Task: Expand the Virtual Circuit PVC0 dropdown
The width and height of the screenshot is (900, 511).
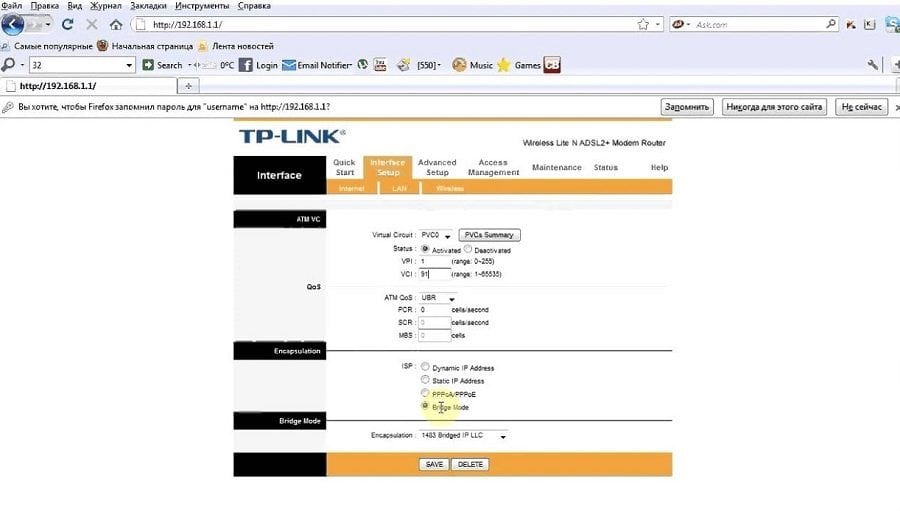Action: [x=436, y=235]
